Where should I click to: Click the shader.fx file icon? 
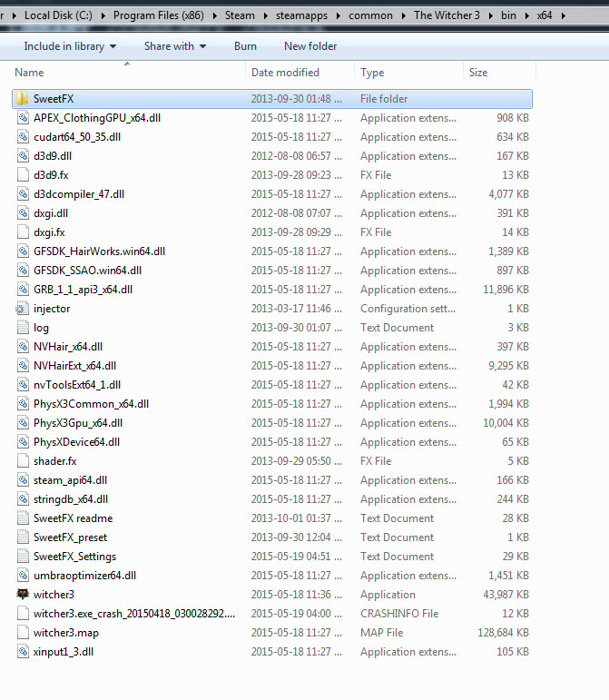click(x=23, y=460)
